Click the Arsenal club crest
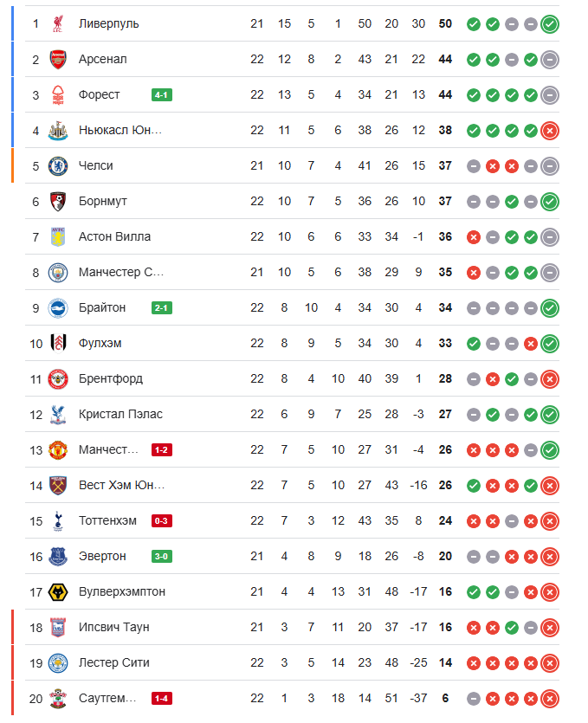 coord(58,60)
